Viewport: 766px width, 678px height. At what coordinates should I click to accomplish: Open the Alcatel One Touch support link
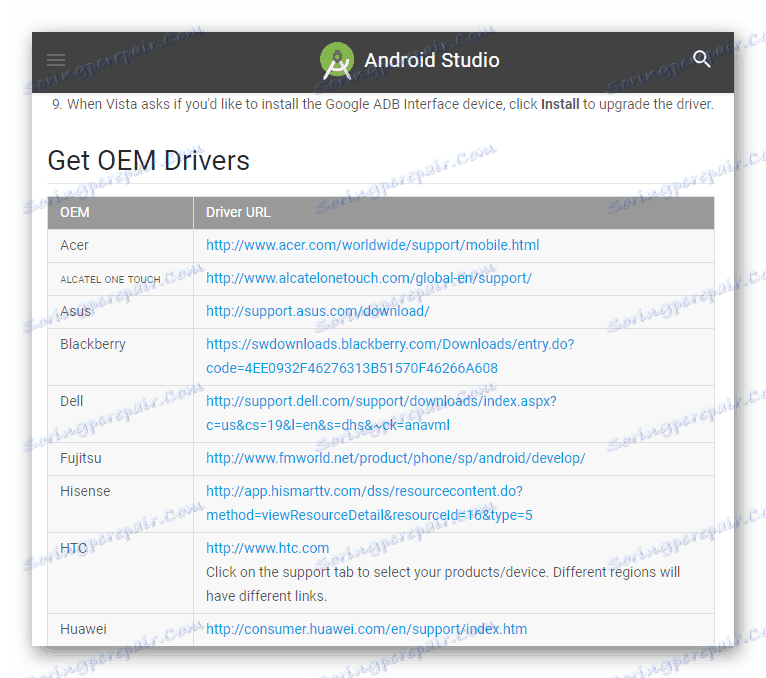(369, 278)
